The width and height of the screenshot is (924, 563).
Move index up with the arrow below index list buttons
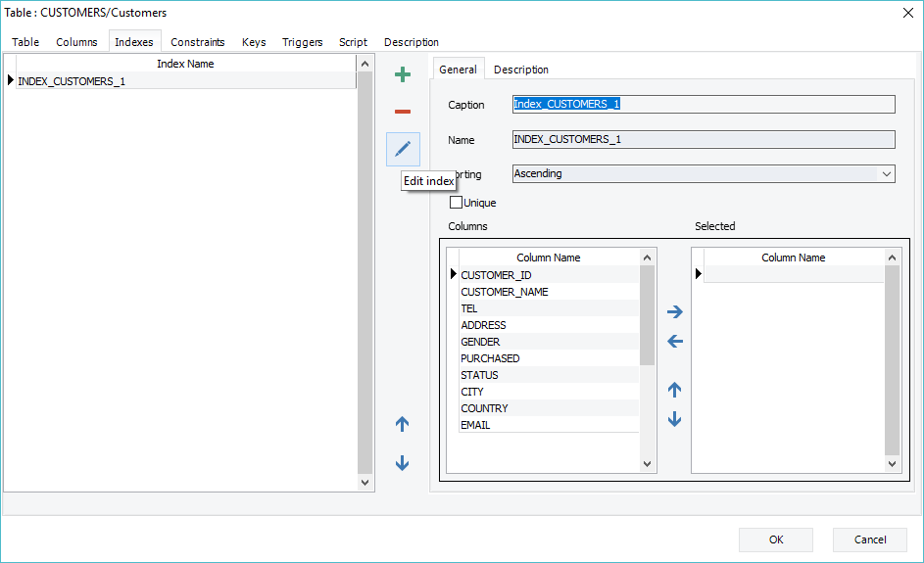402,425
